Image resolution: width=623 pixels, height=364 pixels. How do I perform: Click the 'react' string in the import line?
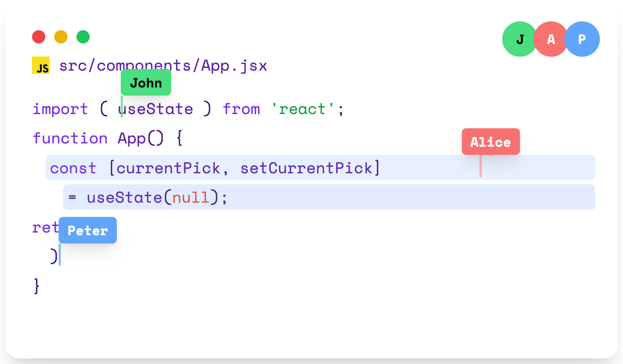coord(303,109)
